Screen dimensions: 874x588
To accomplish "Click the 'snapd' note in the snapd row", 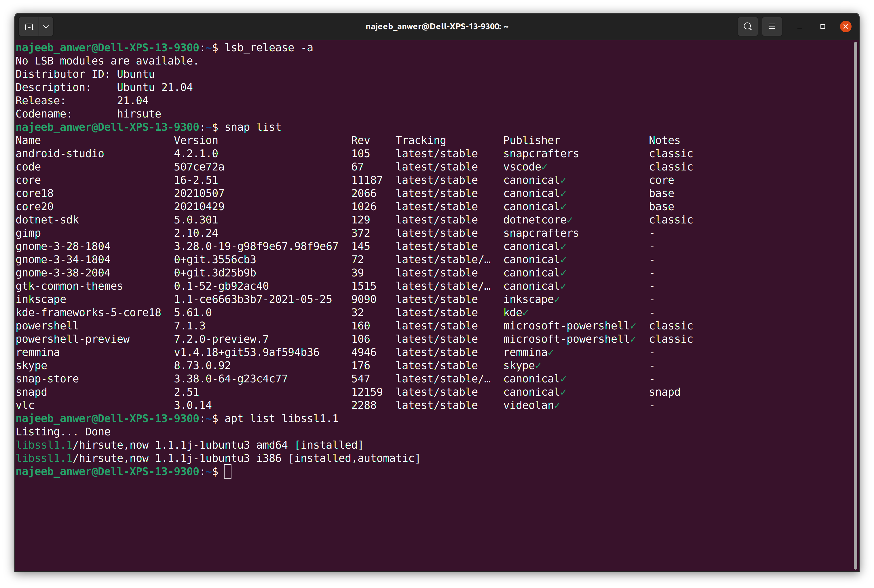I will coord(664,392).
